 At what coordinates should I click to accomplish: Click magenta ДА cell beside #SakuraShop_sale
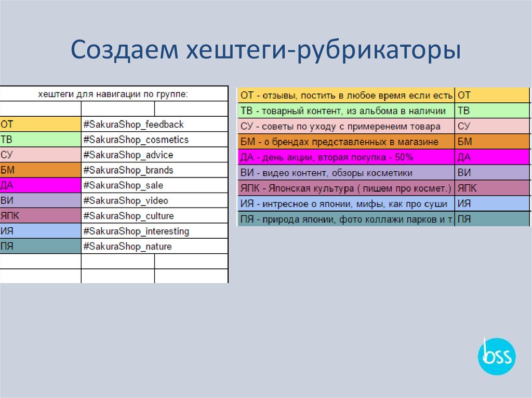41,185
